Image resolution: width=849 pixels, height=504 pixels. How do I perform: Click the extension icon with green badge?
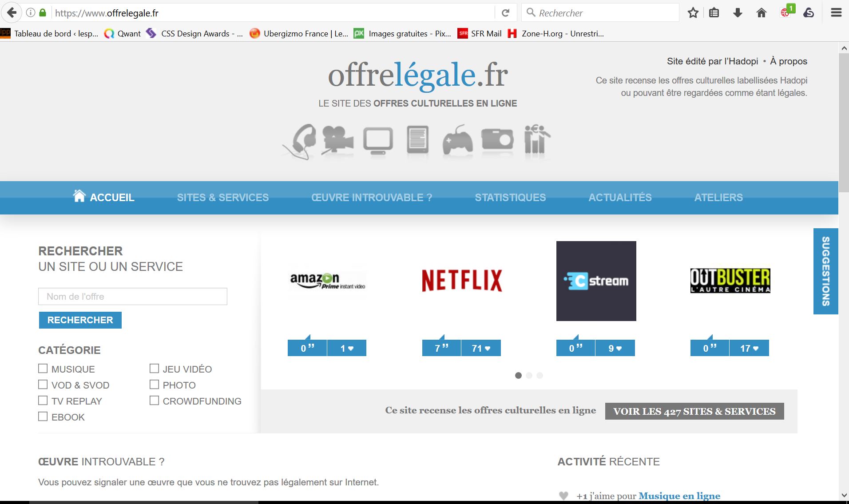click(787, 12)
